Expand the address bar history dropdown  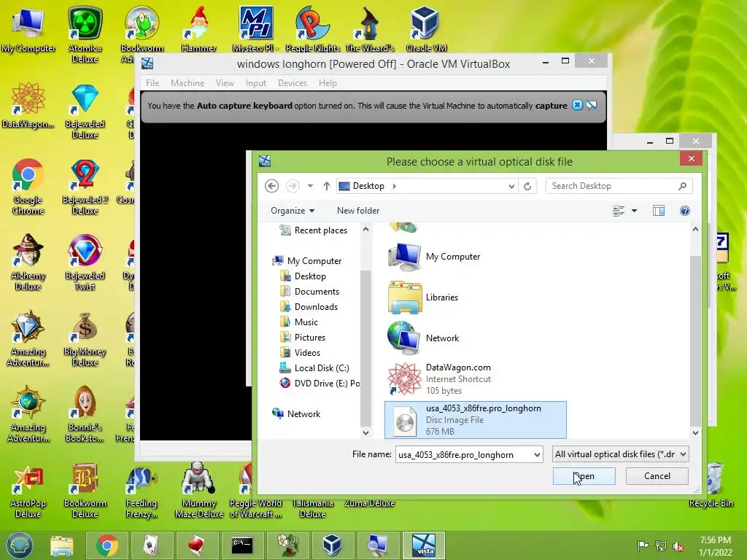click(x=511, y=186)
